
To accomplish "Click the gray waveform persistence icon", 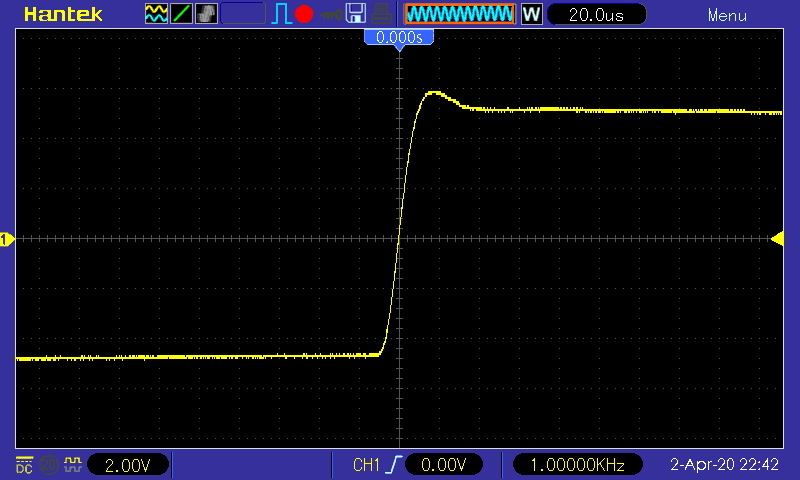I will [206, 14].
